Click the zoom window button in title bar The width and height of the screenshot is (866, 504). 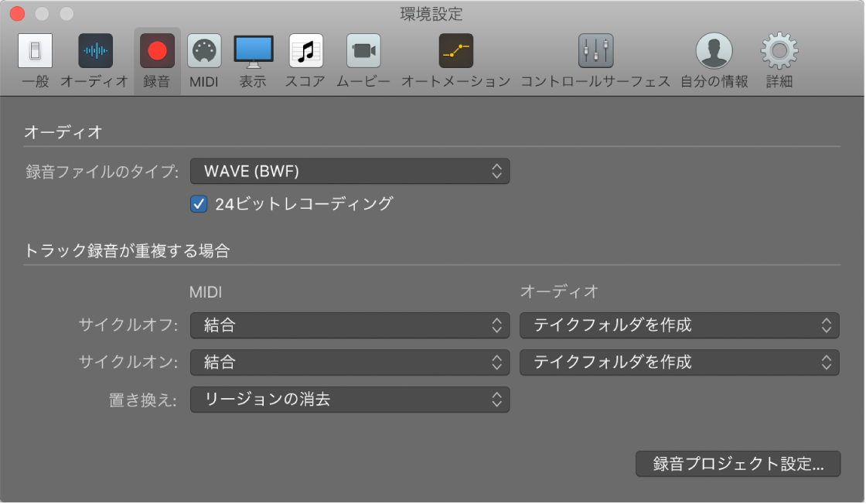(x=66, y=14)
